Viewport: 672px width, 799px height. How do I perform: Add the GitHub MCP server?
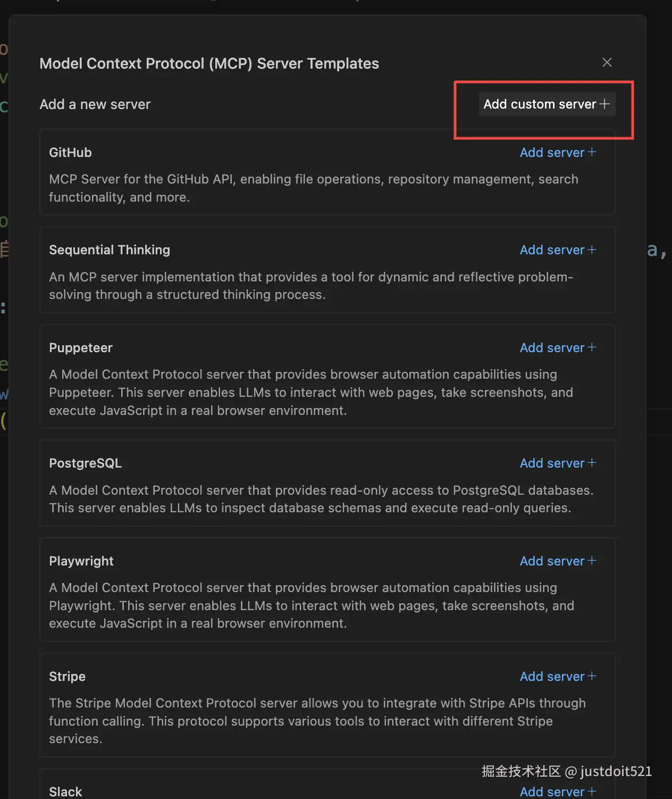[x=552, y=153]
